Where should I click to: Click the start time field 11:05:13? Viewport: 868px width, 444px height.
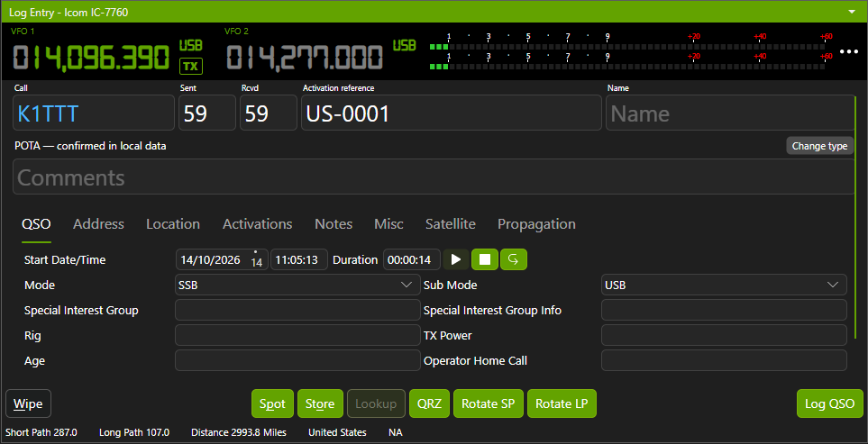coord(299,259)
